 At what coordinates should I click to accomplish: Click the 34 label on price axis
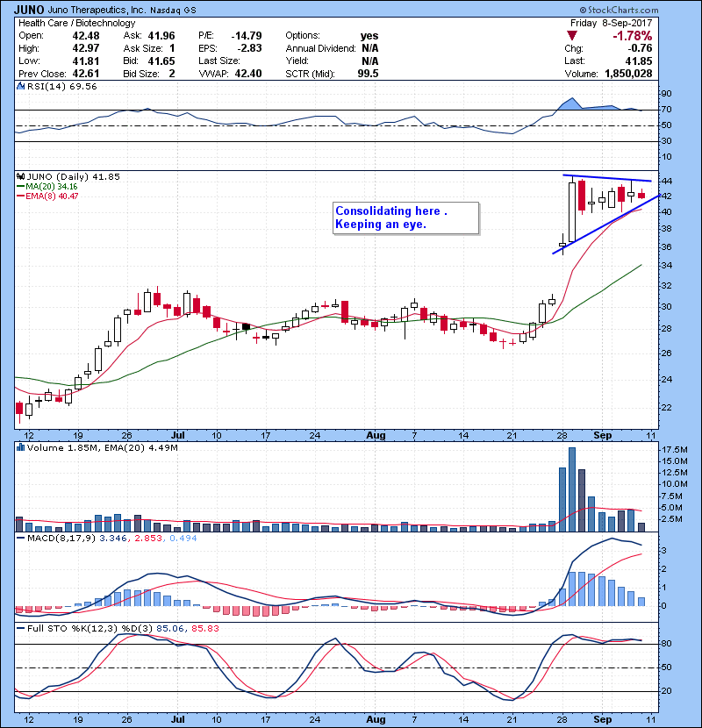[667, 266]
